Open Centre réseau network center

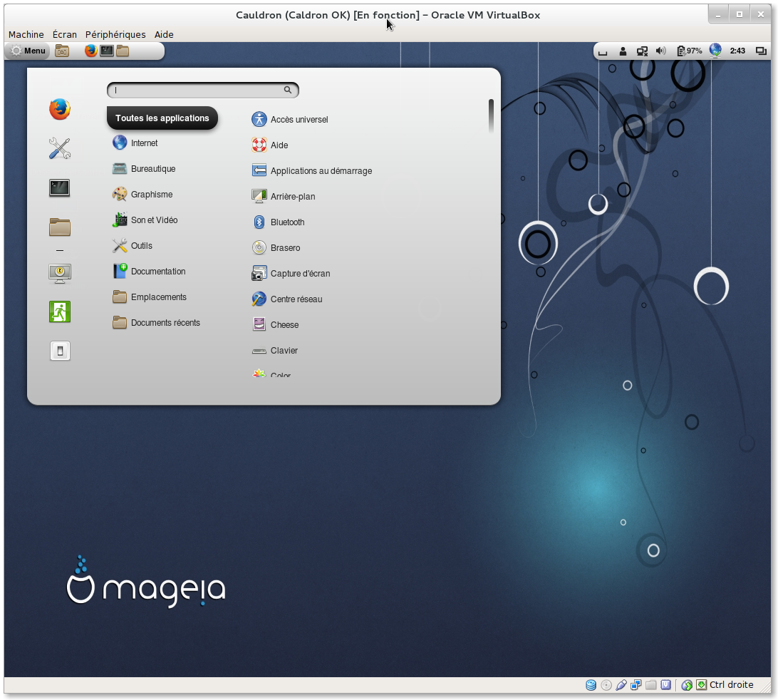[x=287, y=299]
